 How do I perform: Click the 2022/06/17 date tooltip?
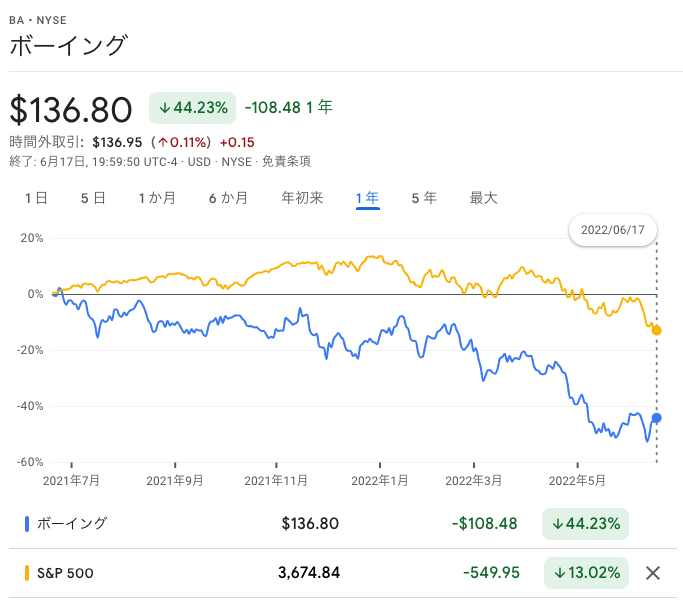pyautogui.click(x=612, y=230)
